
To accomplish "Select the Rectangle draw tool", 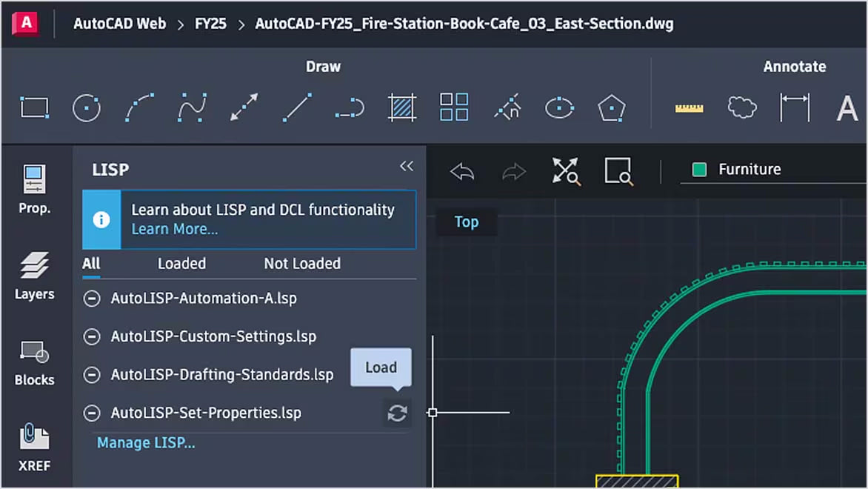I will [34, 108].
